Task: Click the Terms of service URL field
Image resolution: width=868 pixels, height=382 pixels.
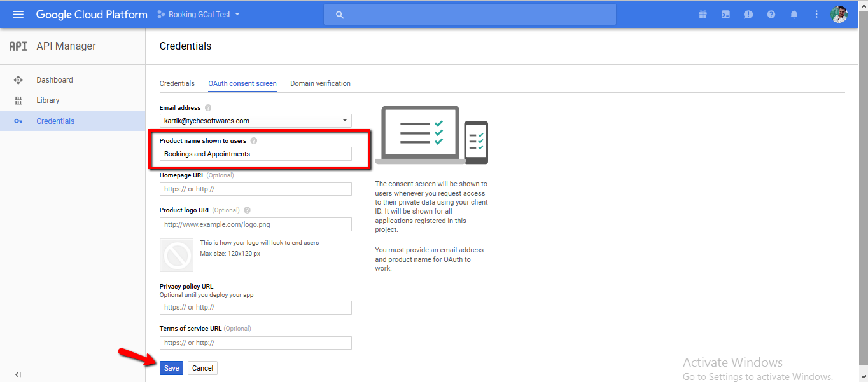Action: (256, 343)
